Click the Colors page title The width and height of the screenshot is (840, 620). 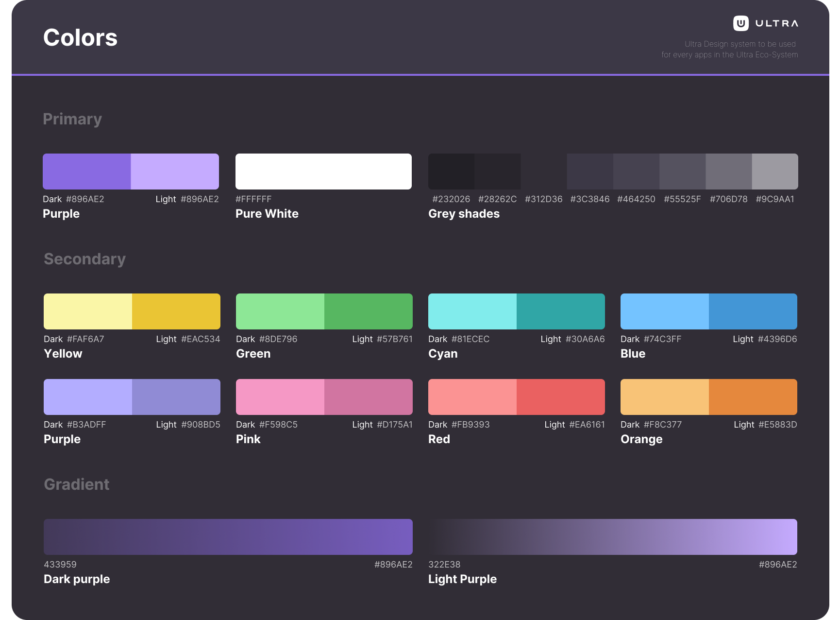click(x=80, y=37)
